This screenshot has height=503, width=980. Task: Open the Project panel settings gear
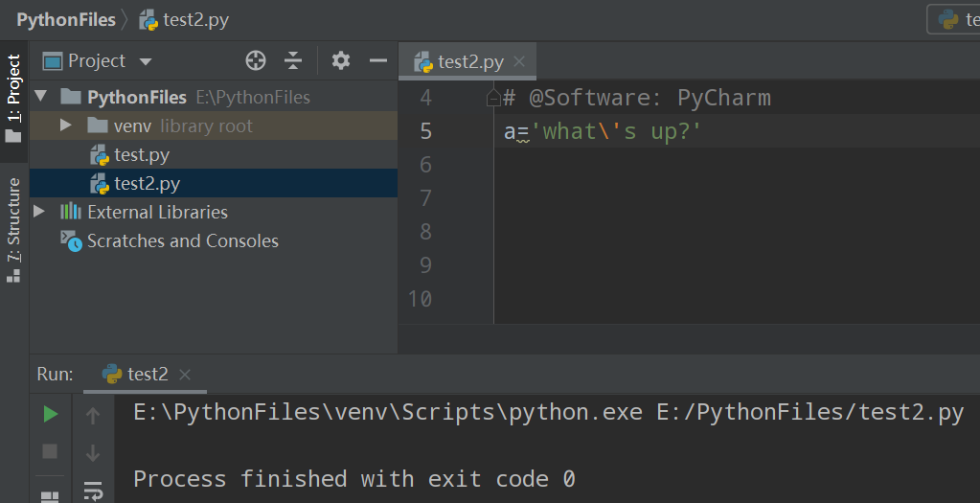[x=341, y=60]
